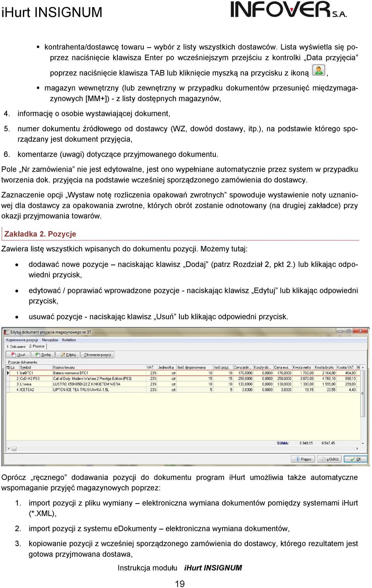Select the L1wera row symbol cell
Viewport: 372px width, 588px height.
(x=36, y=384)
